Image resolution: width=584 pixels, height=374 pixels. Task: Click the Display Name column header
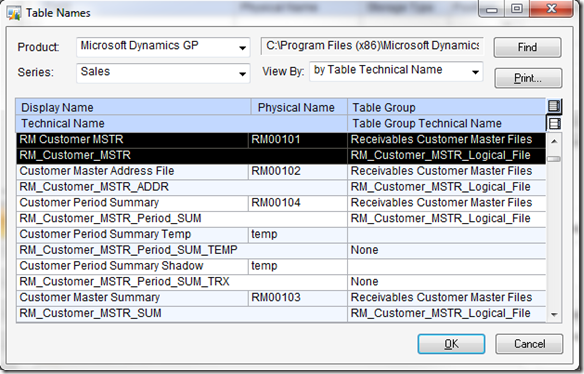pyautogui.click(x=133, y=107)
